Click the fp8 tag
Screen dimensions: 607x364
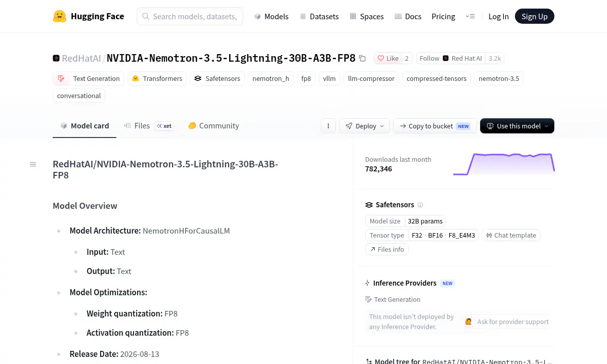306,78
